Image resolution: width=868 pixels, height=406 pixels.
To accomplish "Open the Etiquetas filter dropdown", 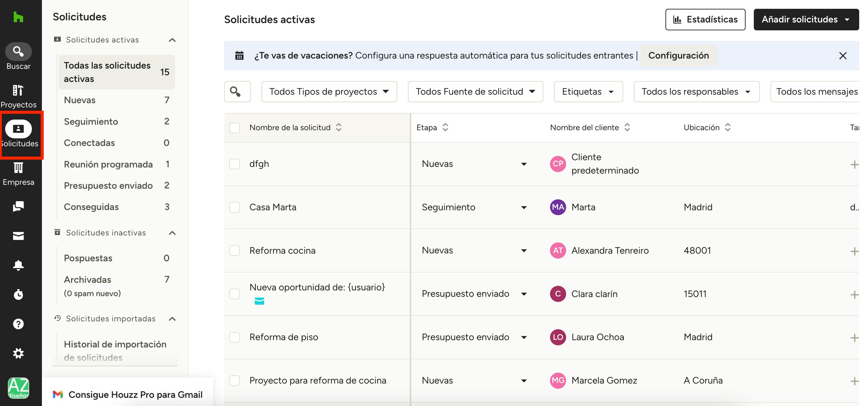I will [x=588, y=92].
